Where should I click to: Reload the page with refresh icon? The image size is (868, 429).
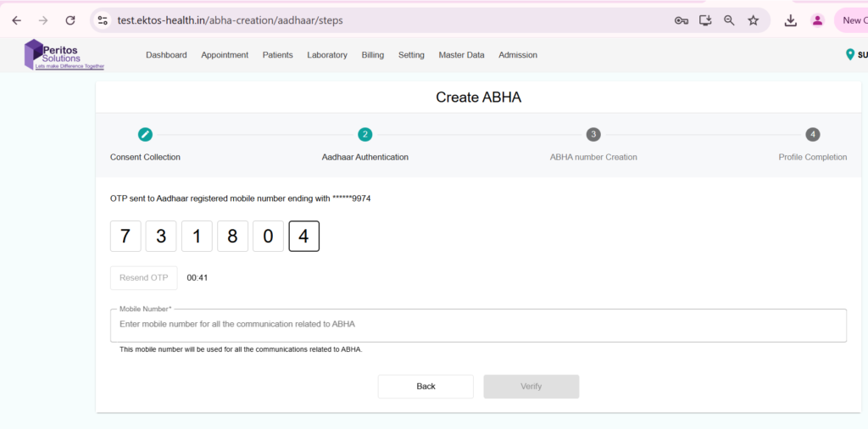tap(70, 20)
